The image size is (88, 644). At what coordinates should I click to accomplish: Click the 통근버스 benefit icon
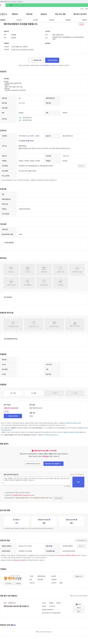click(11, 270)
